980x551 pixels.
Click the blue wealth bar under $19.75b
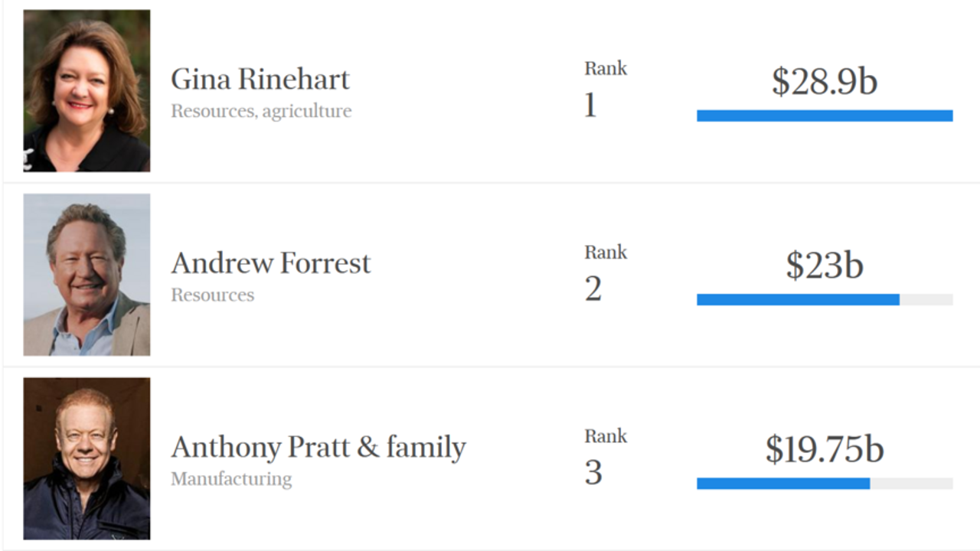coord(783,483)
